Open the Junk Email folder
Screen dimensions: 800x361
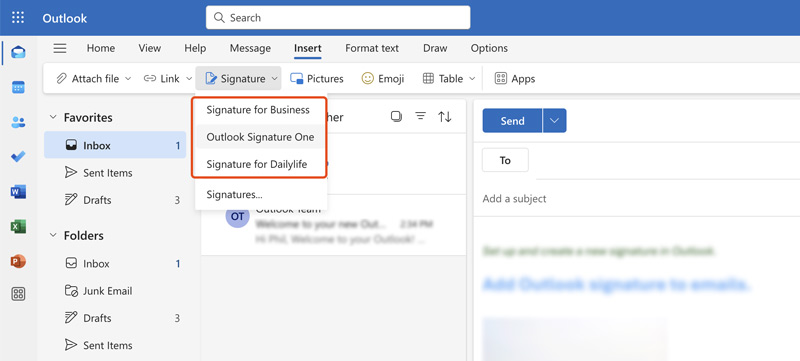(115, 291)
